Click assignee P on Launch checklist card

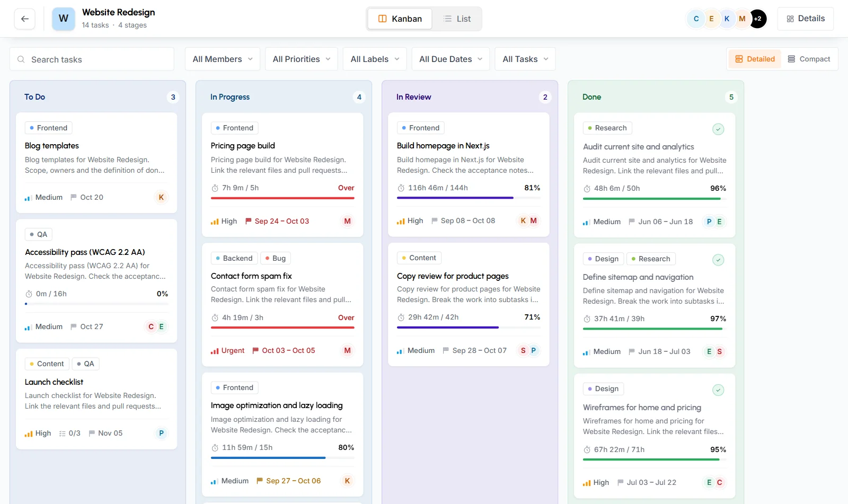tap(161, 433)
